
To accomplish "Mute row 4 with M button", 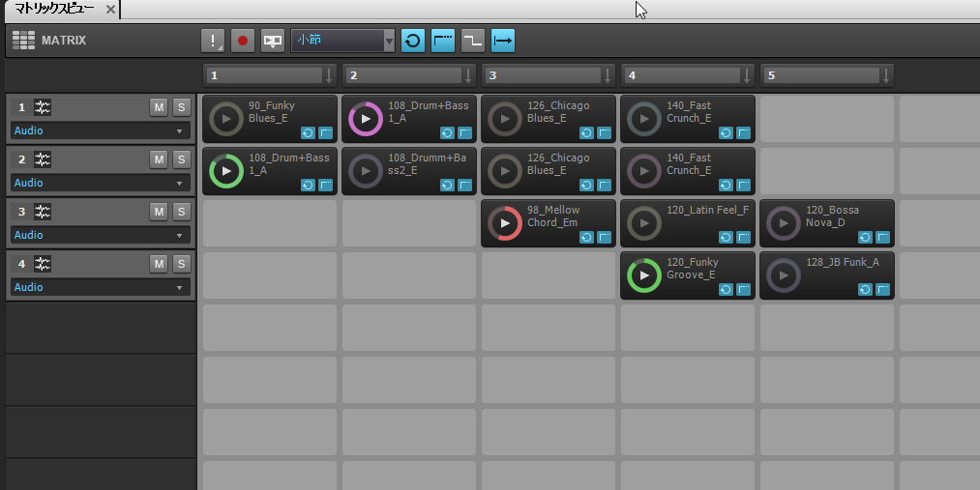I will [x=160, y=264].
